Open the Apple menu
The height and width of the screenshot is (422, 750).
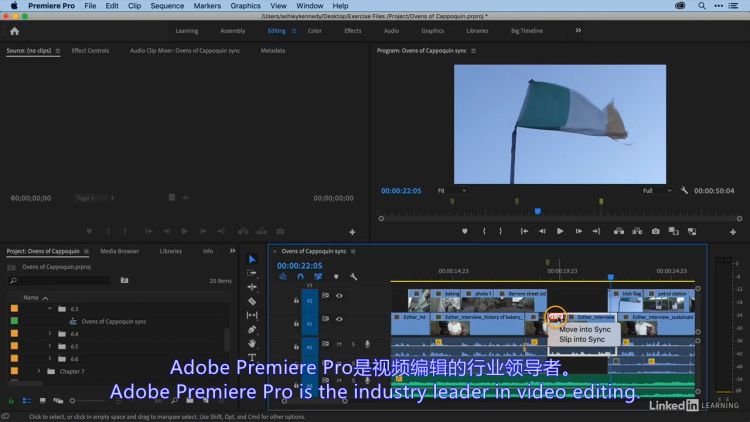pos(14,6)
